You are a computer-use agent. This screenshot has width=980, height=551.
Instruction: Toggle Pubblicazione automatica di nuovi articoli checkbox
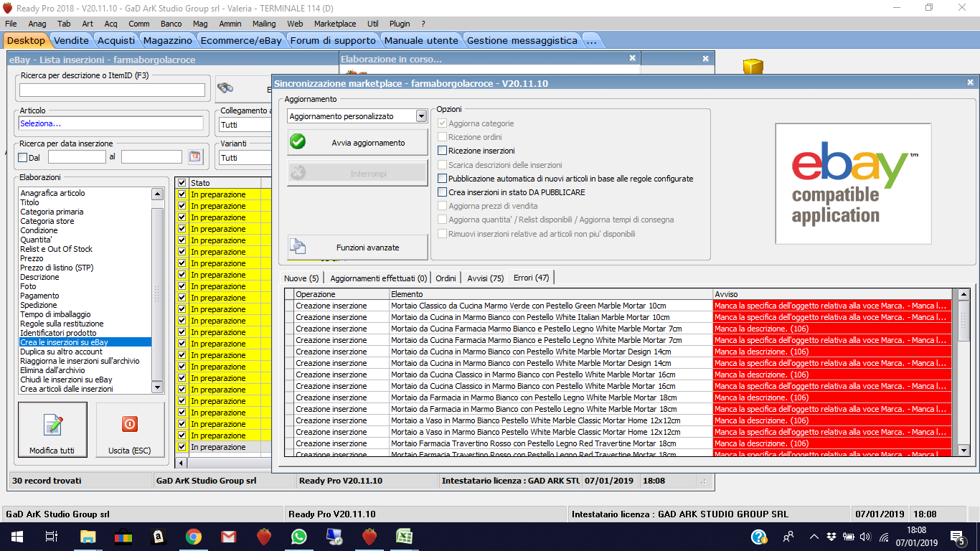(x=443, y=179)
